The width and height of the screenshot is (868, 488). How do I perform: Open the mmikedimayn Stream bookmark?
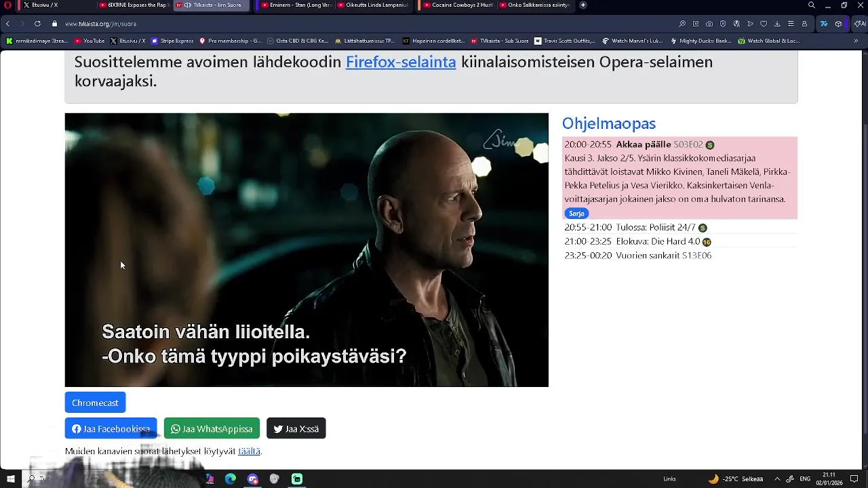click(37, 41)
